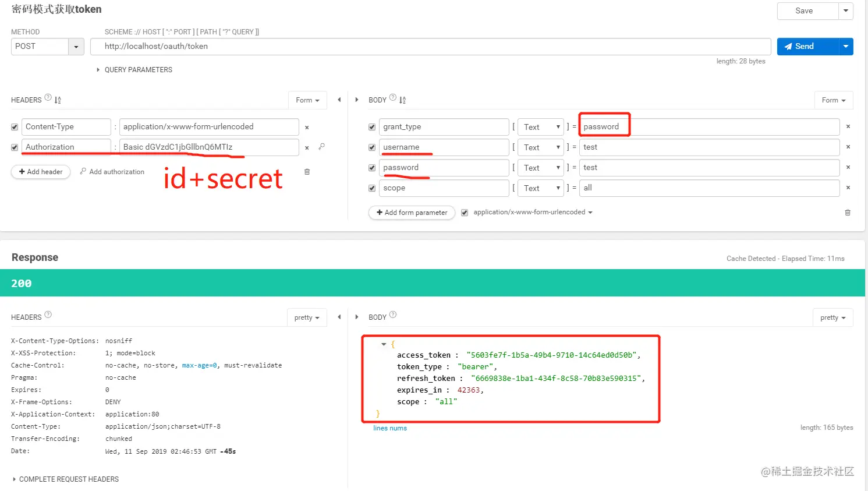Open the Send button dropdown arrow
Viewport: 868px width, 491px height.
(x=846, y=47)
